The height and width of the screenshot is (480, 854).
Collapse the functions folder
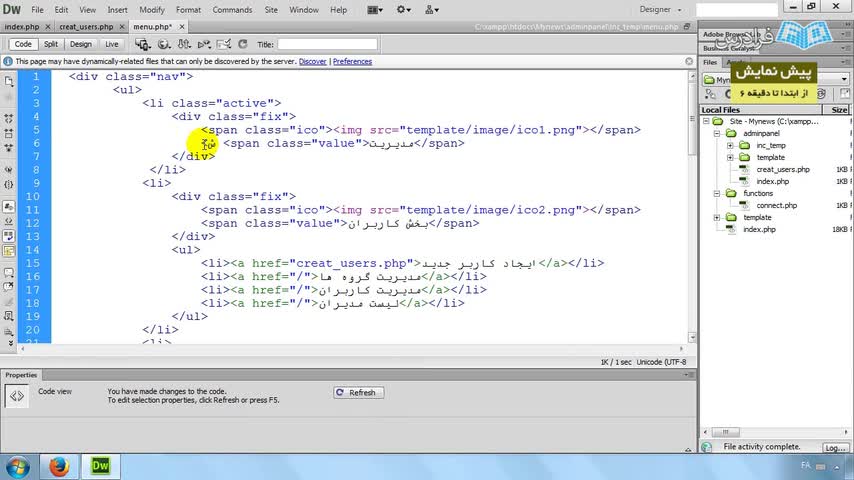point(717,193)
